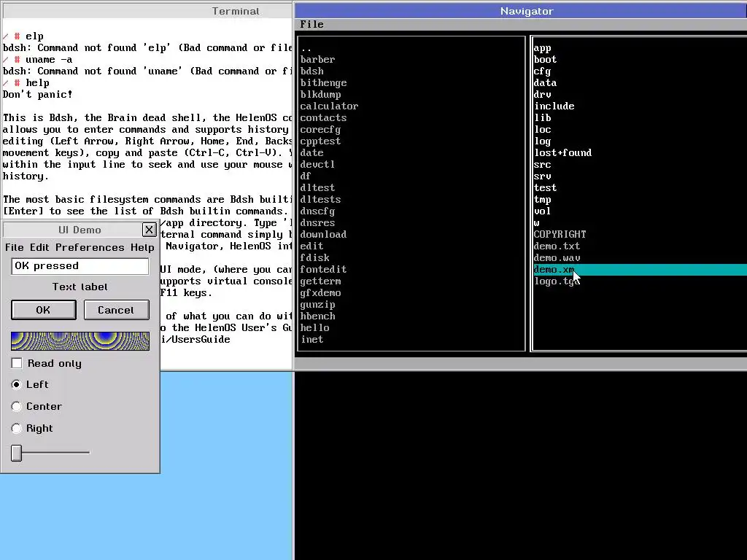Viewport: 747px width, 560px height.
Task: Select 'data' directory in right panel
Action: tap(640, 83)
